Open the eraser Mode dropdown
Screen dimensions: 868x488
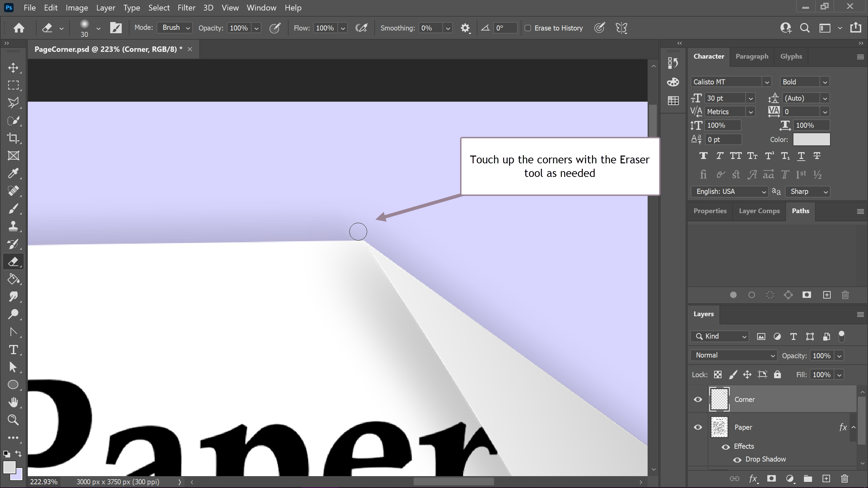click(x=175, y=28)
